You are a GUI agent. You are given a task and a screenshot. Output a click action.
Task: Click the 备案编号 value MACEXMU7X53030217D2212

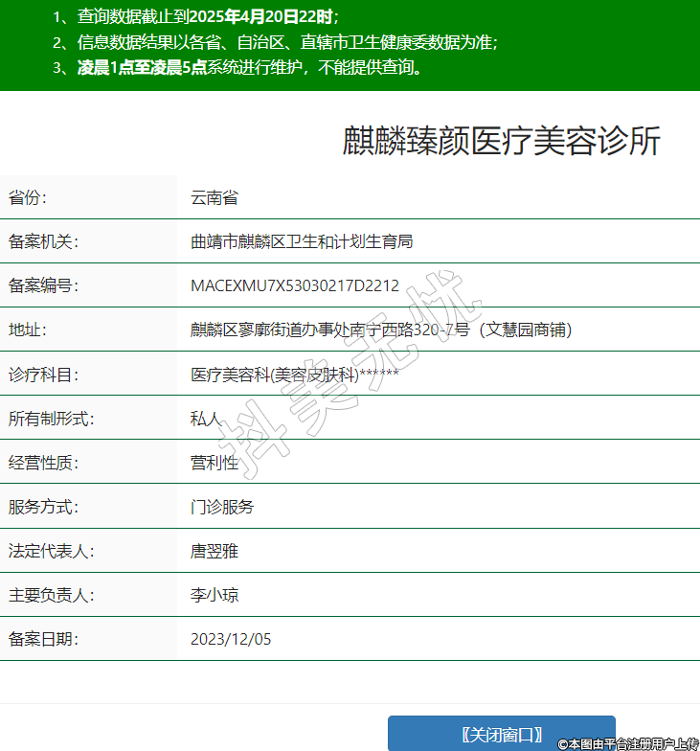[x=294, y=285]
